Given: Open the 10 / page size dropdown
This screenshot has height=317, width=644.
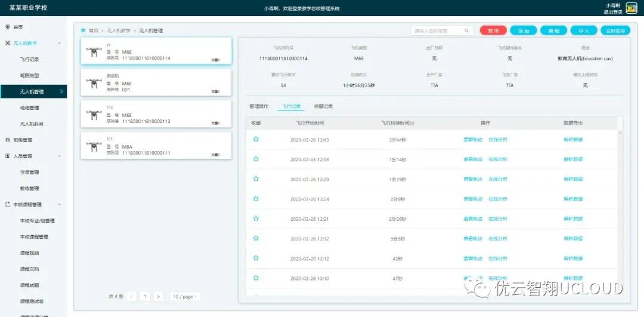Looking at the screenshot, I should pyautogui.click(x=185, y=296).
